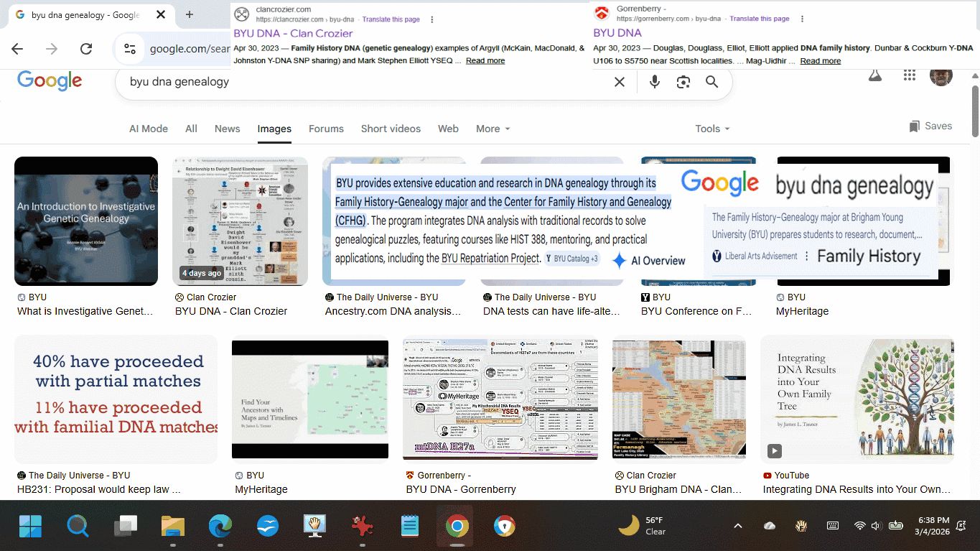Open the Saves collection link
The width and height of the screenshot is (980, 551).
[x=930, y=126]
